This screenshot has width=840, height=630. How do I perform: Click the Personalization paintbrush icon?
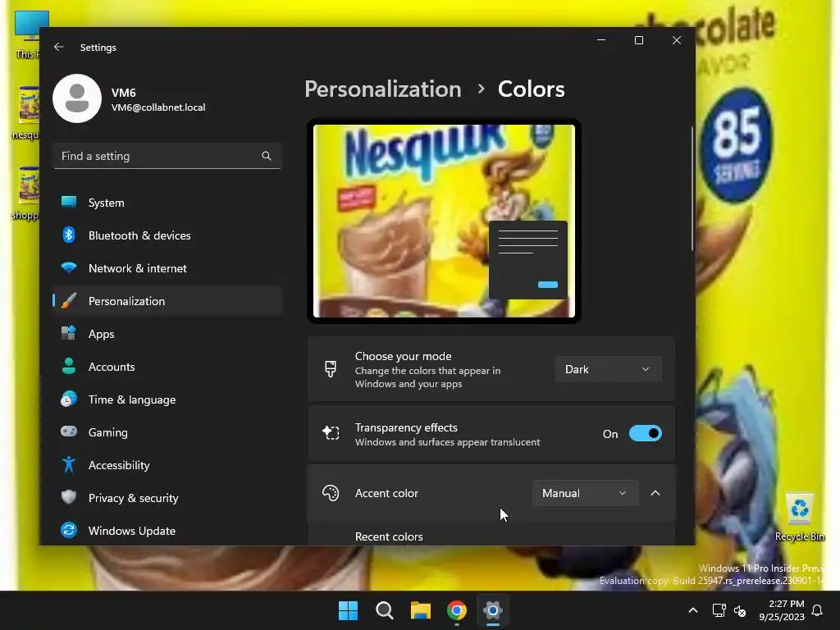coord(69,300)
